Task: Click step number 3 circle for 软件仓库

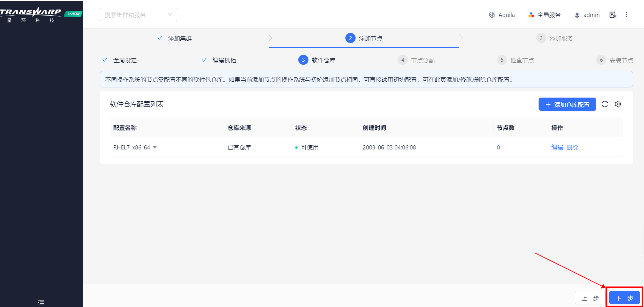Action: tap(303, 60)
